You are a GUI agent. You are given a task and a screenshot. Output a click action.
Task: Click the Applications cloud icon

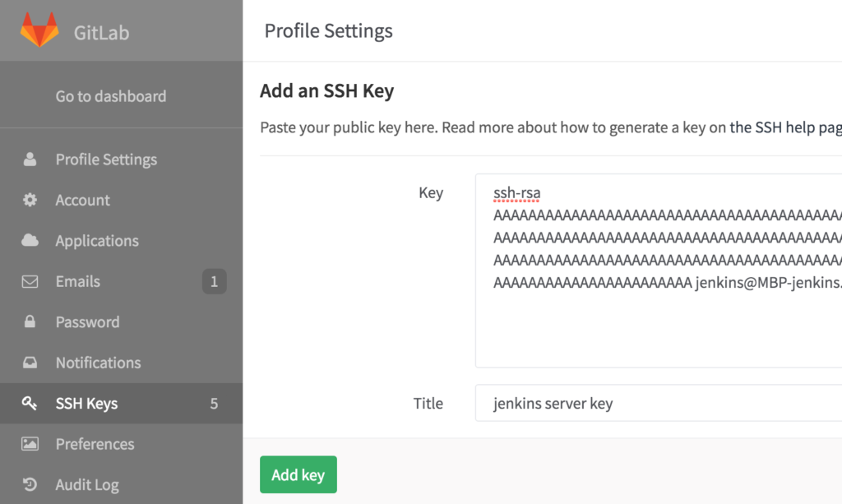pyautogui.click(x=30, y=240)
